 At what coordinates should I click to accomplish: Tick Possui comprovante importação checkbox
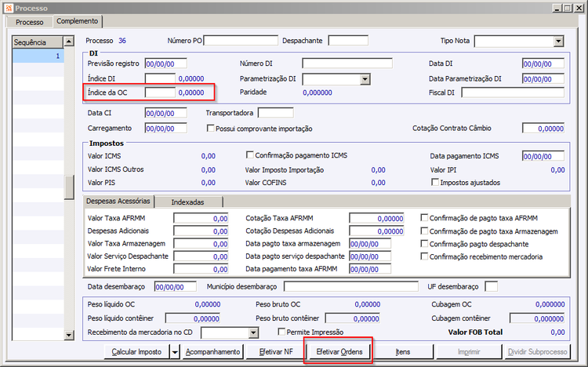[x=210, y=129]
